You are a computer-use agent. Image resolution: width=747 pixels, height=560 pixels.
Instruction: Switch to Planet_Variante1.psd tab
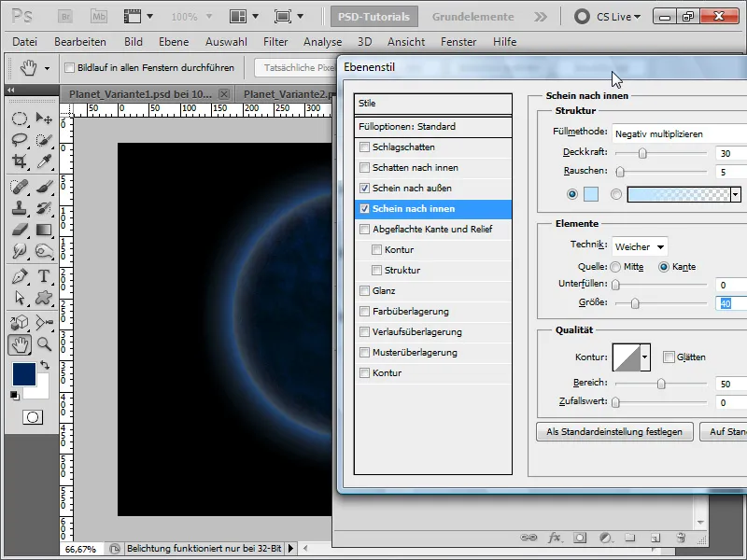(x=140, y=94)
